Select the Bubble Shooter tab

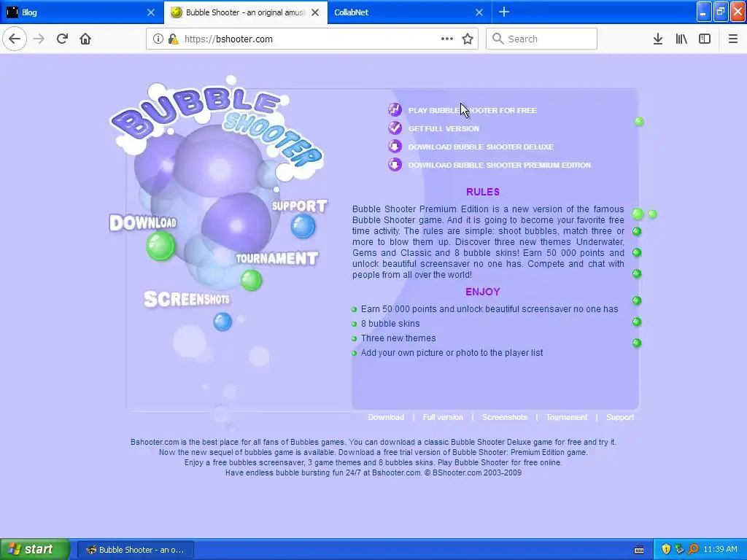(245, 12)
